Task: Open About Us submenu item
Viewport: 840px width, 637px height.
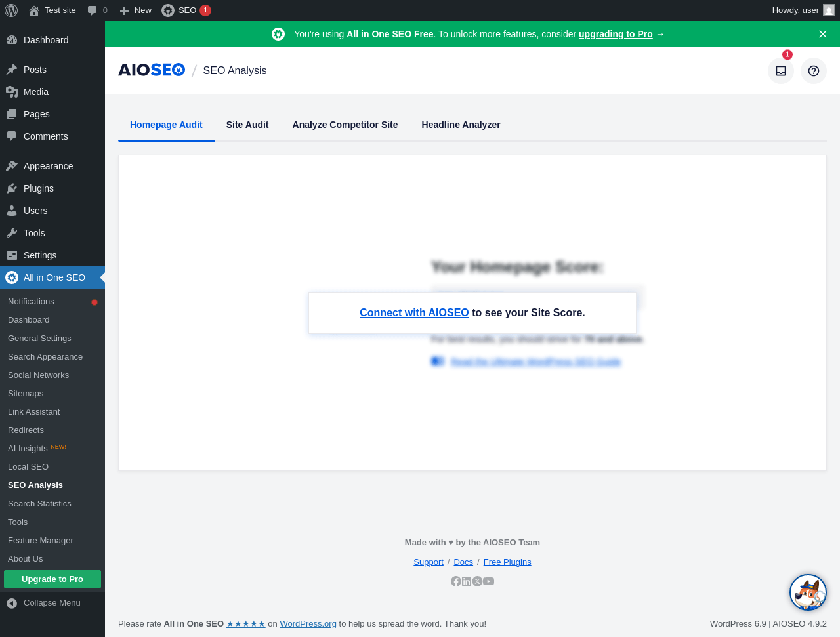Action: pos(52,559)
